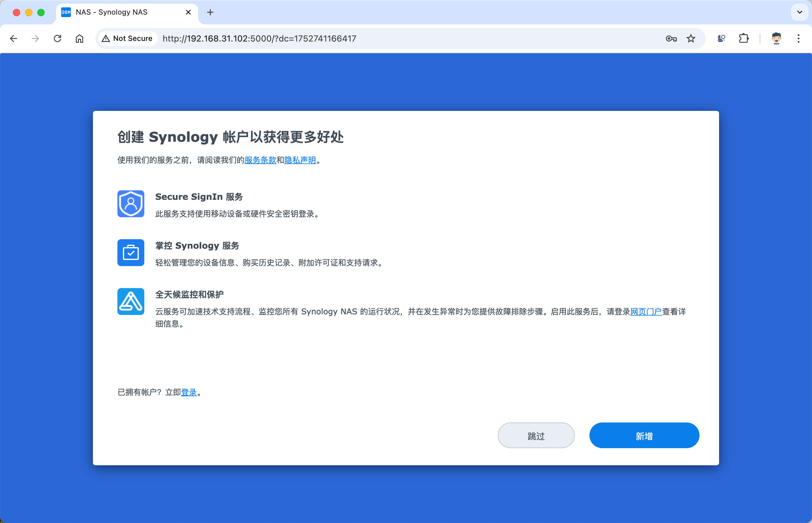Maximize the browser window with green button
The height and width of the screenshot is (523, 812).
pyautogui.click(x=41, y=12)
